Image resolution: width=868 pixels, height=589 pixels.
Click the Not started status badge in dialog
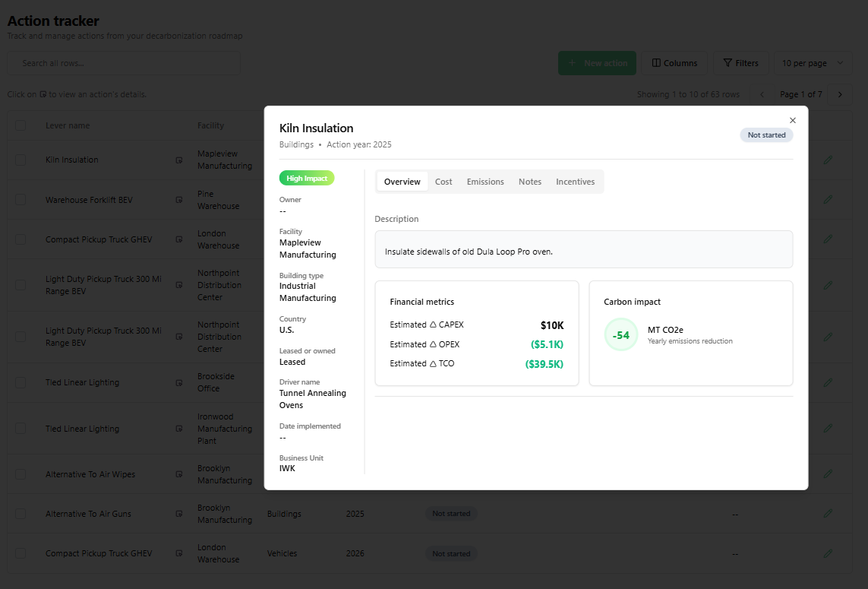(766, 135)
